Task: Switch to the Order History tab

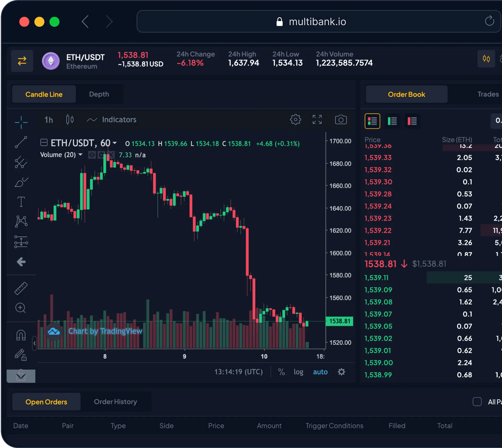Action: 115,402
